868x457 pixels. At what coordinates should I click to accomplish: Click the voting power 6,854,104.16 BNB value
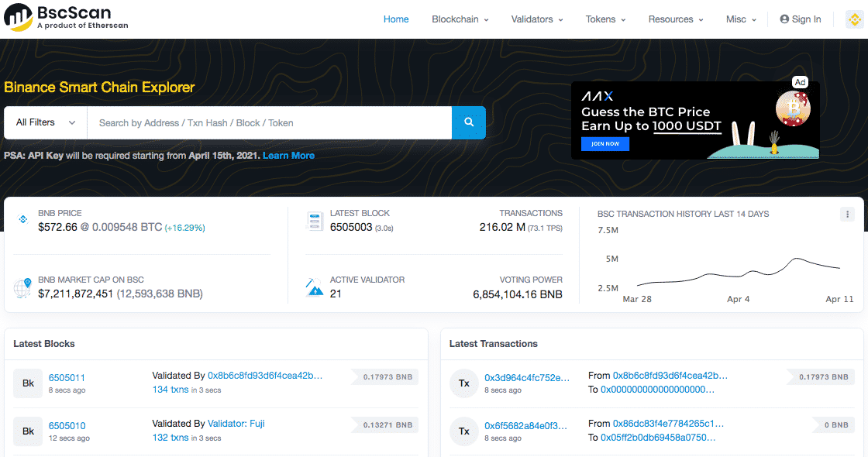pos(518,294)
